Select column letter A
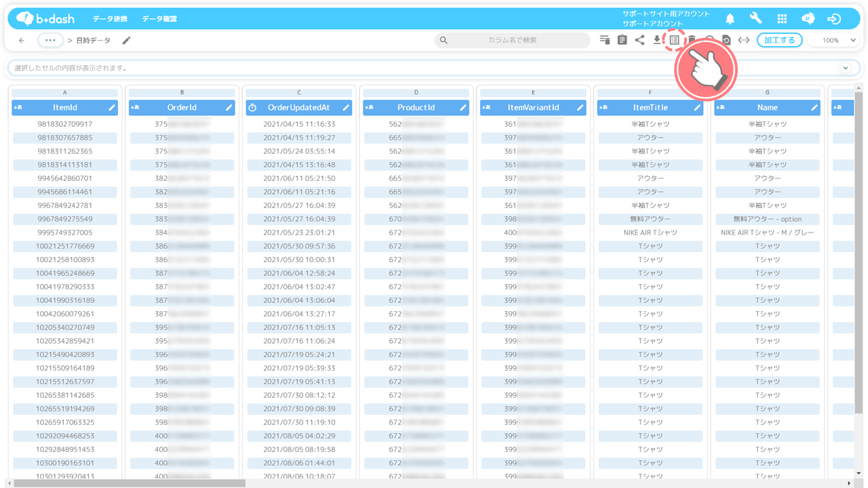 [64, 93]
